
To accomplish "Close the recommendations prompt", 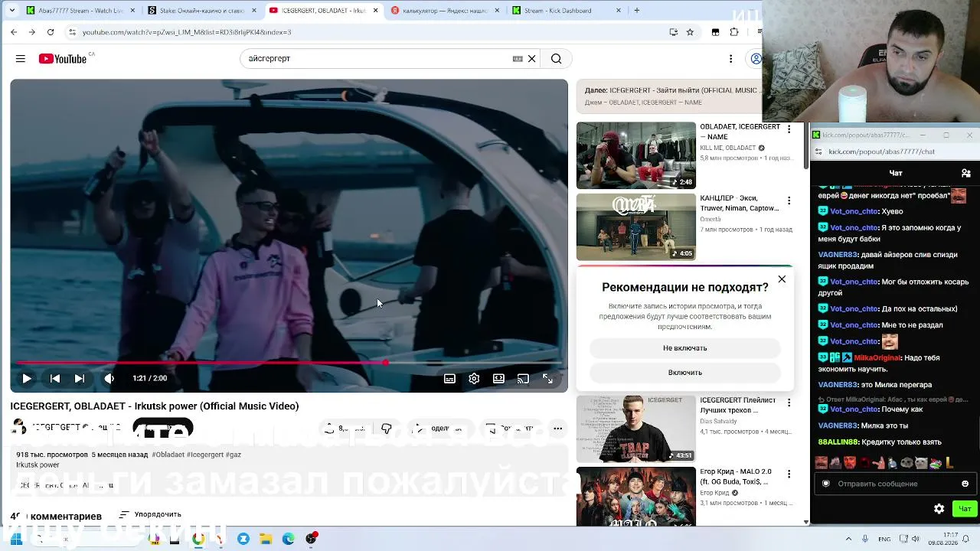I will [x=782, y=279].
